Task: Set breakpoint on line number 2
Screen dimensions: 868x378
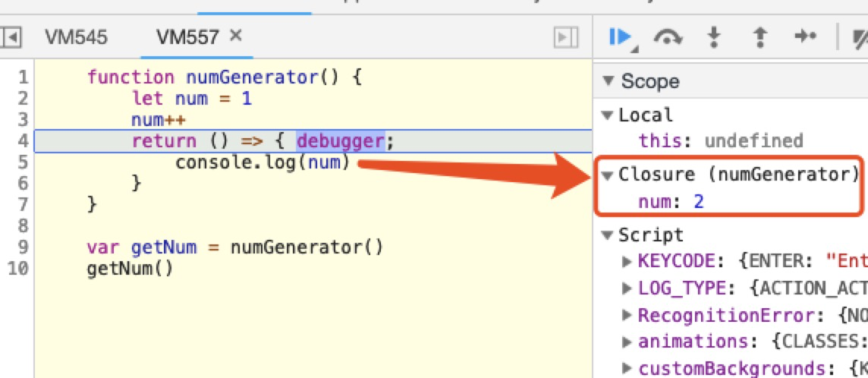Action: pyautogui.click(x=23, y=99)
